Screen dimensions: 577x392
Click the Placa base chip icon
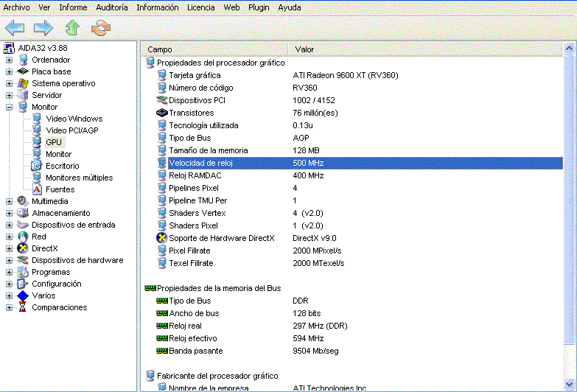click(23, 71)
